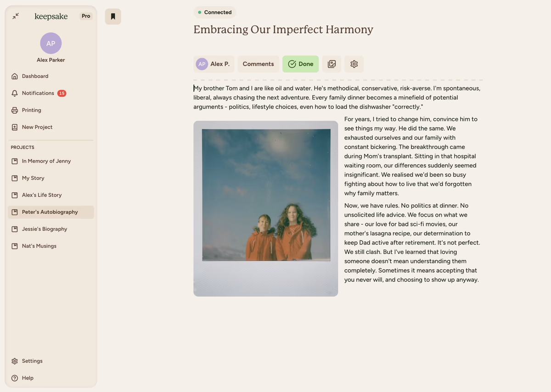Click the Alex P. author chip
Image resolution: width=551 pixels, height=392 pixels.
pos(214,64)
